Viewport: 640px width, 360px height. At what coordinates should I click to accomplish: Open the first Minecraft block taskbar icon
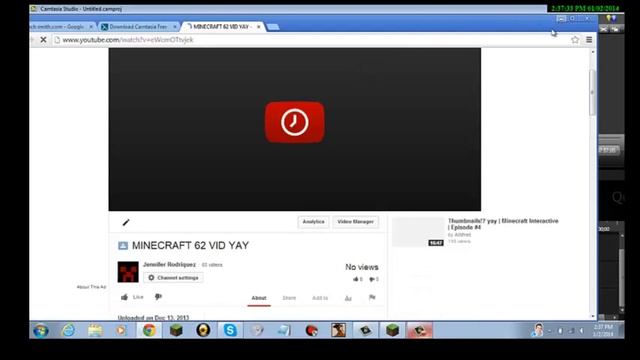176,330
